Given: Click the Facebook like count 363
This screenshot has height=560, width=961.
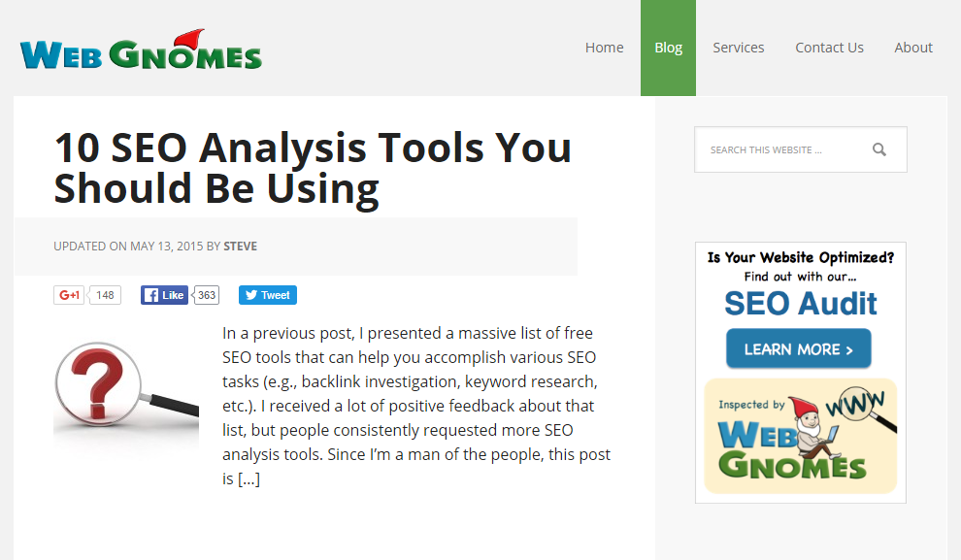Looking at the screenshot, I should click(207, 295).
